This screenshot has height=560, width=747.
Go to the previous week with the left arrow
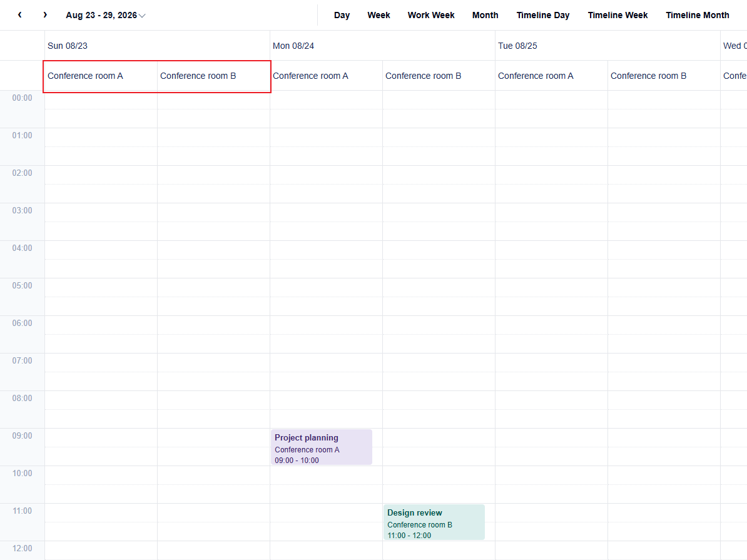click(19, 15)
